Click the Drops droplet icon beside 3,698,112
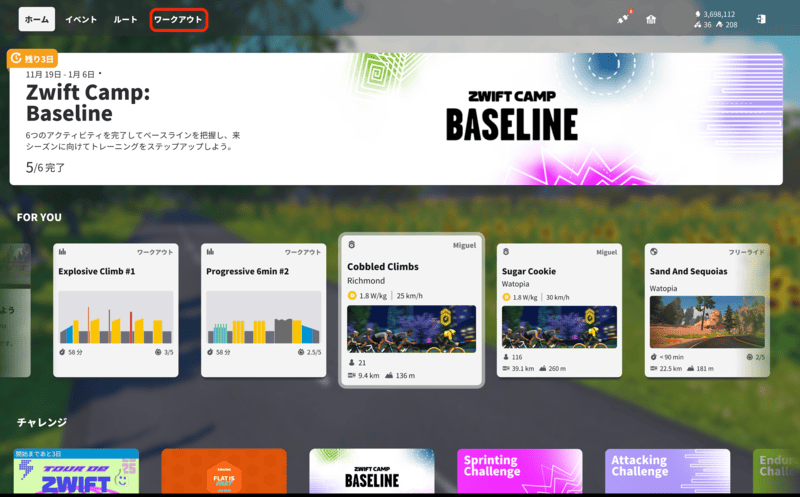800x497 pixels. (x=698, y=14)
